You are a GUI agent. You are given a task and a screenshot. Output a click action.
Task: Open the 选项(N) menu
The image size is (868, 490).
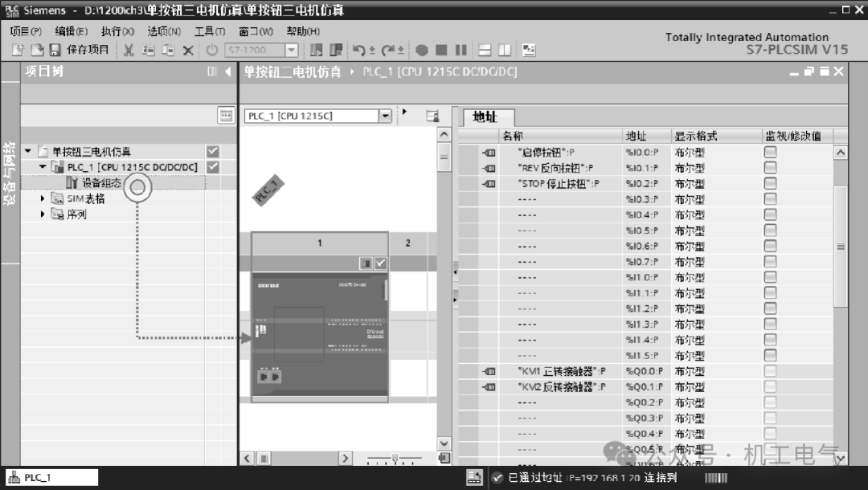pyautogui.click(x=164, y=31)
